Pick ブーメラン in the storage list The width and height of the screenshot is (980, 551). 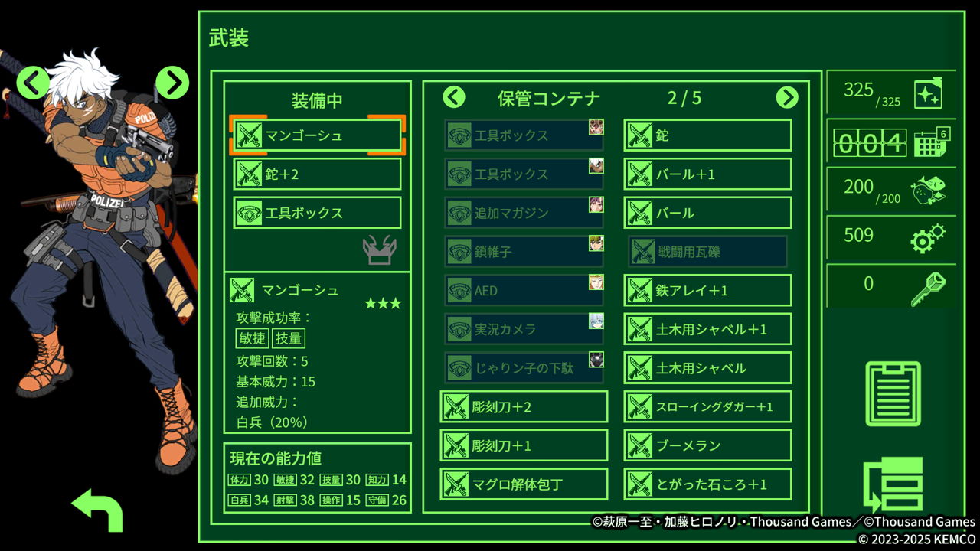(707, 445)
